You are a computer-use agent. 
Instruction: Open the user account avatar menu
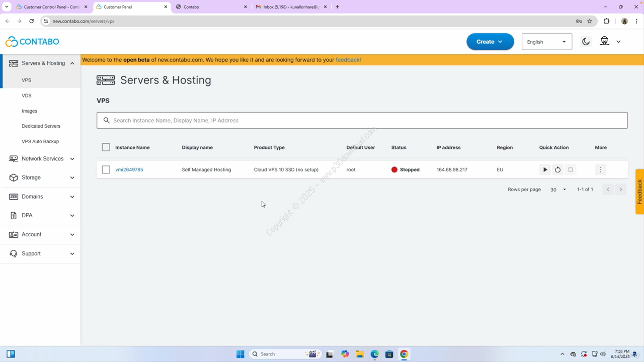pyautogui.click(x=610, y=42)
